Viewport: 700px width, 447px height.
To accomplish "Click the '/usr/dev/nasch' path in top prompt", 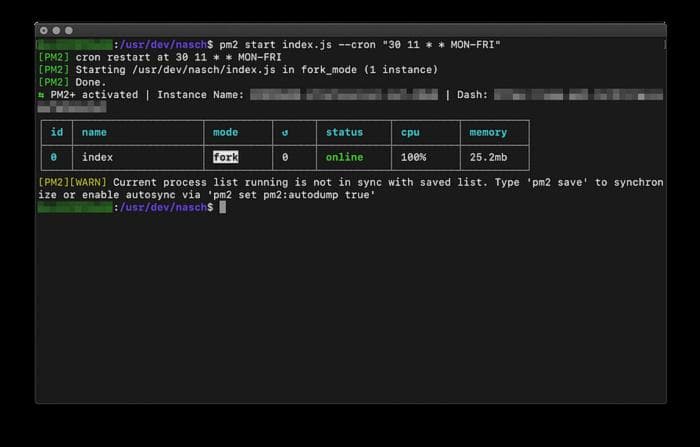I will pos(163,45).
